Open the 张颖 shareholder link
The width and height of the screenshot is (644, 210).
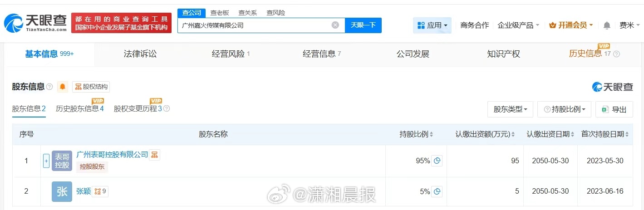point(83,191)
